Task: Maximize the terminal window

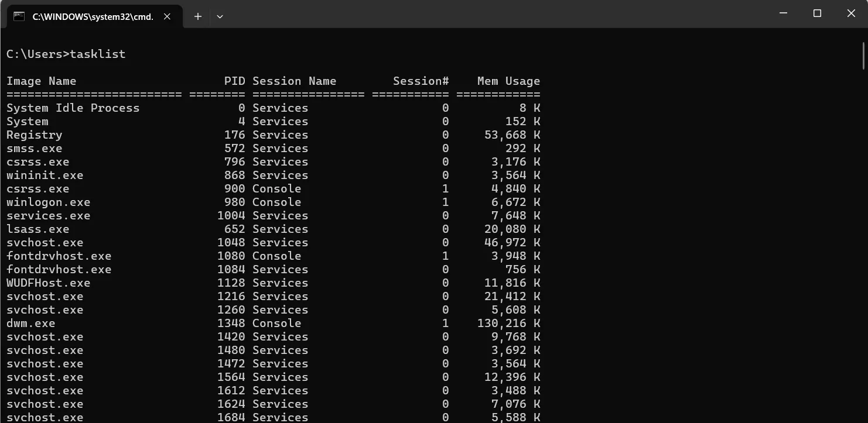Action: click(817, 13)
